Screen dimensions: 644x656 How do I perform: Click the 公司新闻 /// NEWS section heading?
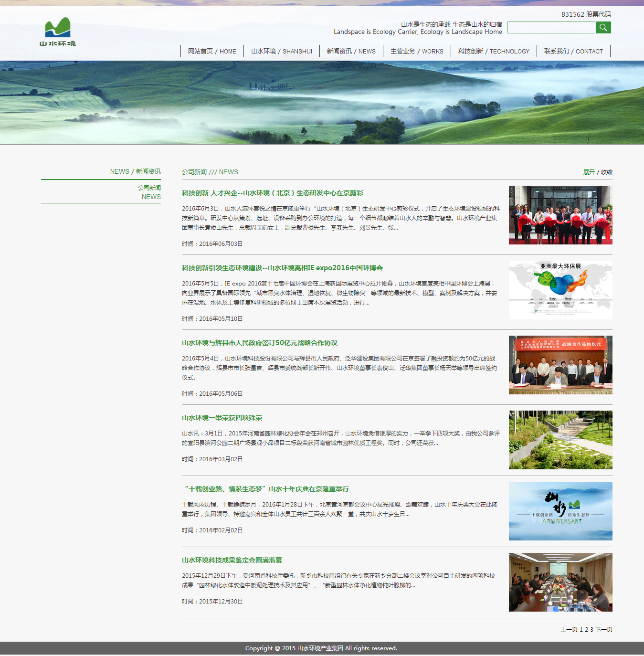click(x=210, y=172)
